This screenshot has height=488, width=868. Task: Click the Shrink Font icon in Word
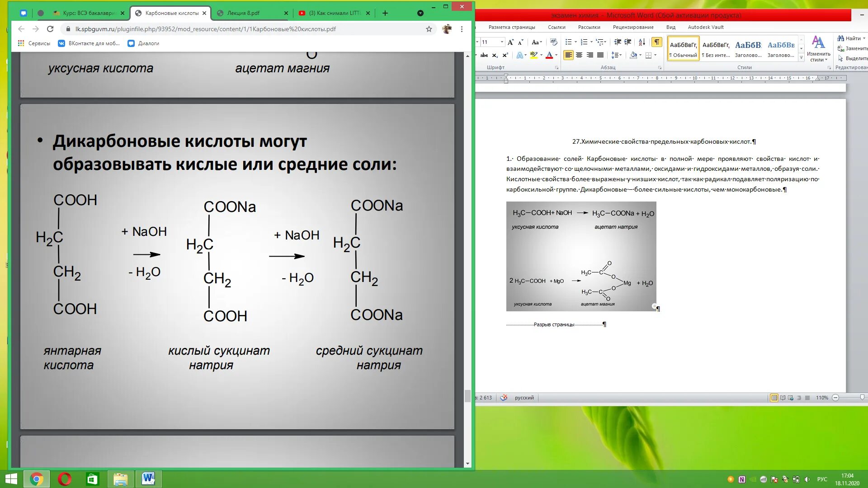point(520,42)
